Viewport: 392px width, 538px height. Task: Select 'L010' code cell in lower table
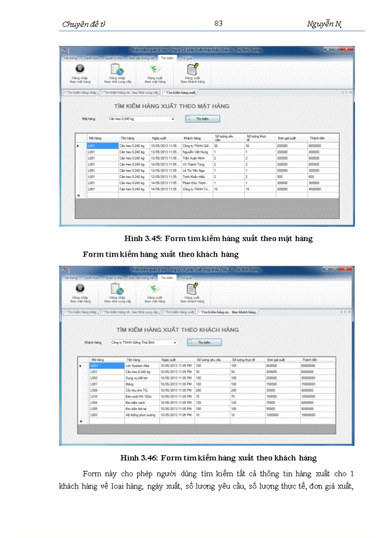107,397
